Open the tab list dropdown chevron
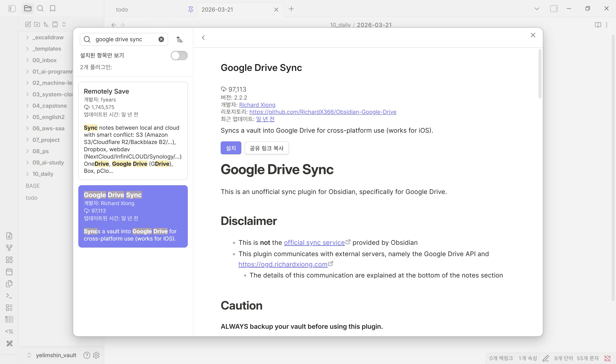The width and height of the screenshot is (616, 364). coord(537,9)
